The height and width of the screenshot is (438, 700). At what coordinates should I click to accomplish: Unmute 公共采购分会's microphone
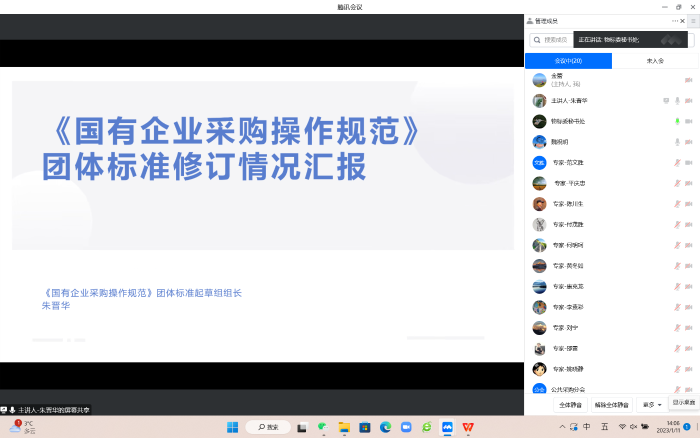(x=677, y=389)
